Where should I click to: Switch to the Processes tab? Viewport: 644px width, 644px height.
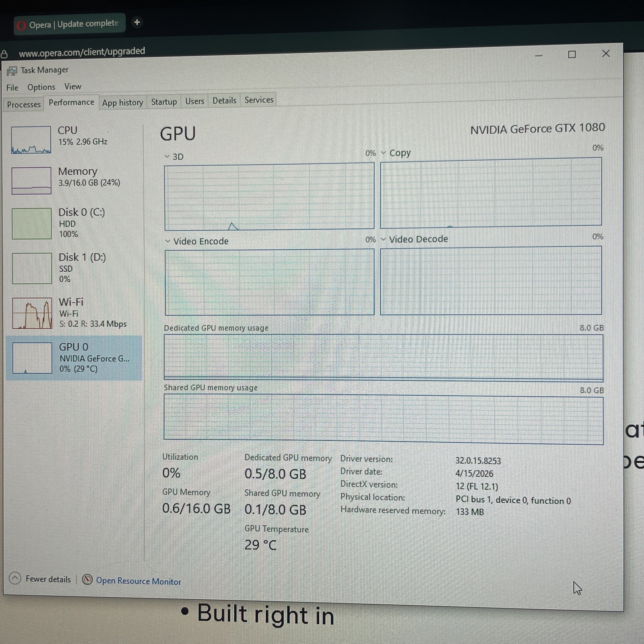click(24, 105)
